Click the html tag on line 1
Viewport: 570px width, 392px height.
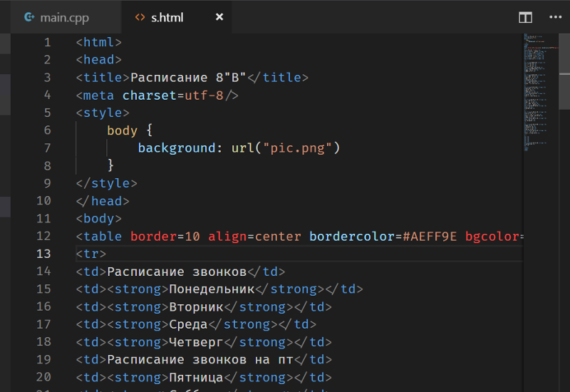(x=98, y=43)
